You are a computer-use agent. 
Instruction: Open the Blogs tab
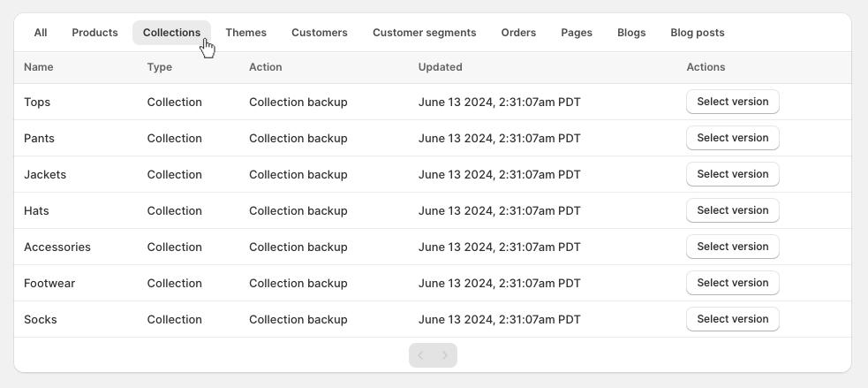click(631, 33)
